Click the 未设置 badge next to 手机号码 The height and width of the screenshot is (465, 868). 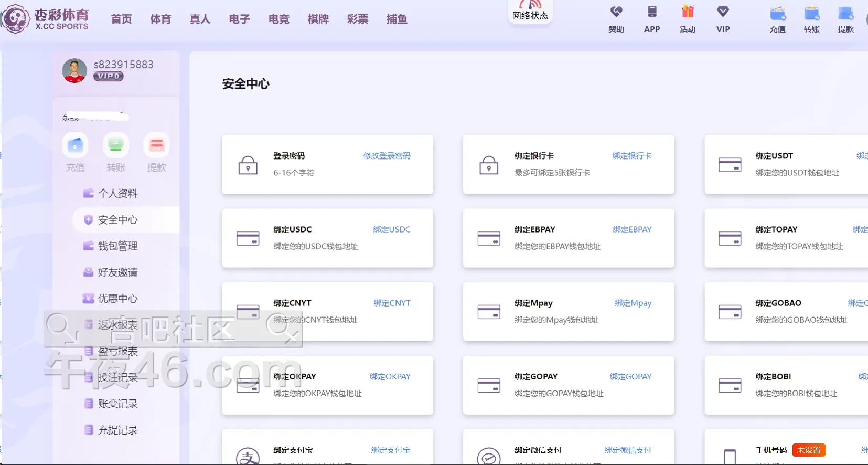[808, 450]
